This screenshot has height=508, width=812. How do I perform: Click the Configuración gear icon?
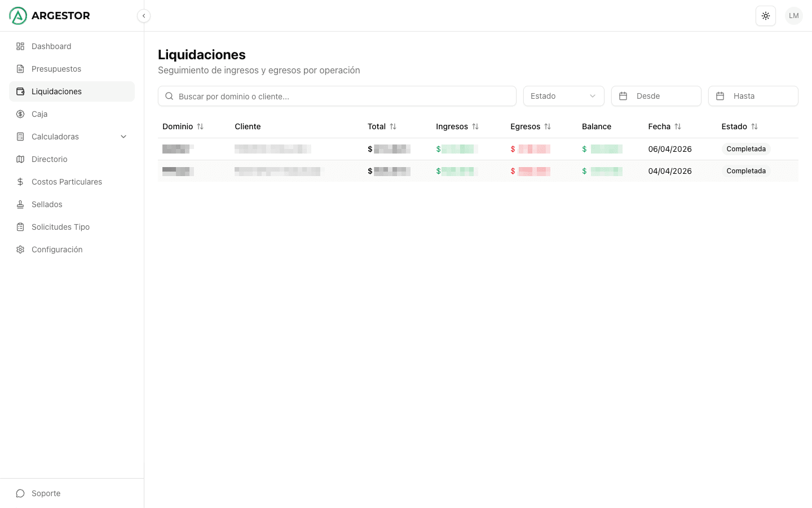20,249
